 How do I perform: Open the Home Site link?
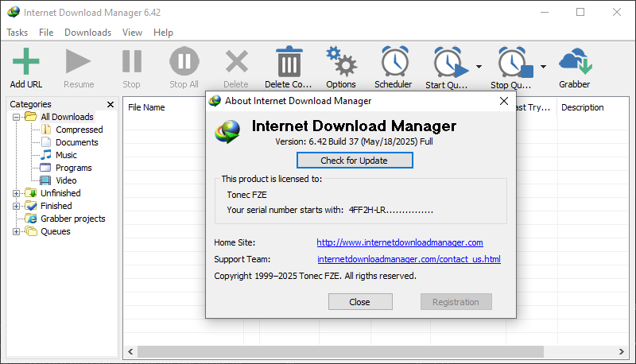tap(400, 242)
